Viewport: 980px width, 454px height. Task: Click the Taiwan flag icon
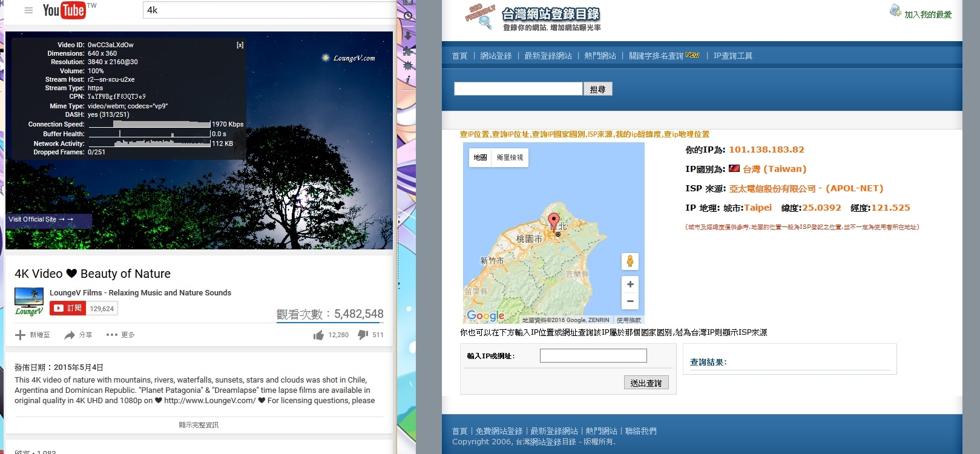pyautogui.click(x=734, y=169)
